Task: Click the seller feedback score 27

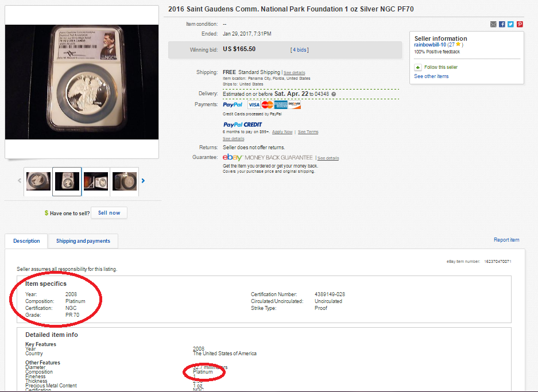Action: 451,45
